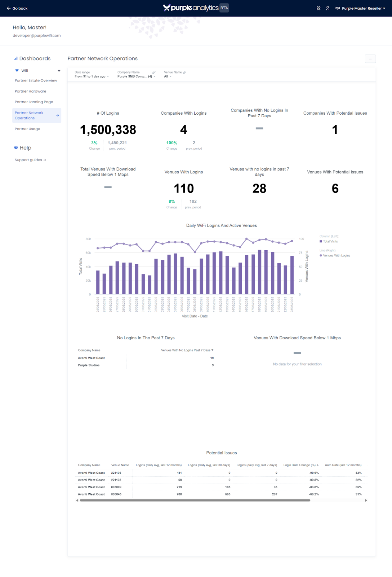Open Partner Hardware dashboard

coord(31,92)
